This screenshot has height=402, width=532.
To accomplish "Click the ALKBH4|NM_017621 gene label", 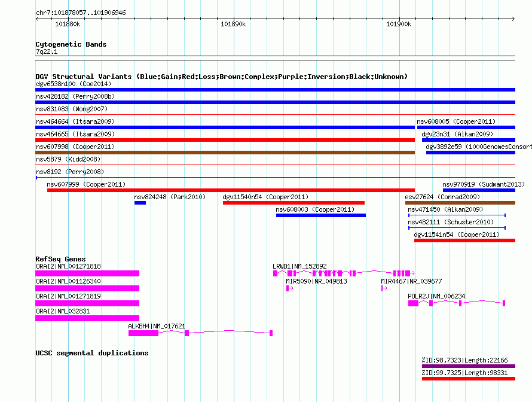I will coord(157,326).
